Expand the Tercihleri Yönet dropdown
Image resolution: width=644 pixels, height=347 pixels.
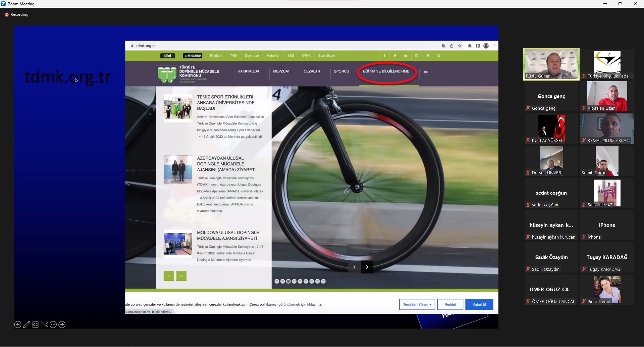point(417,304)
